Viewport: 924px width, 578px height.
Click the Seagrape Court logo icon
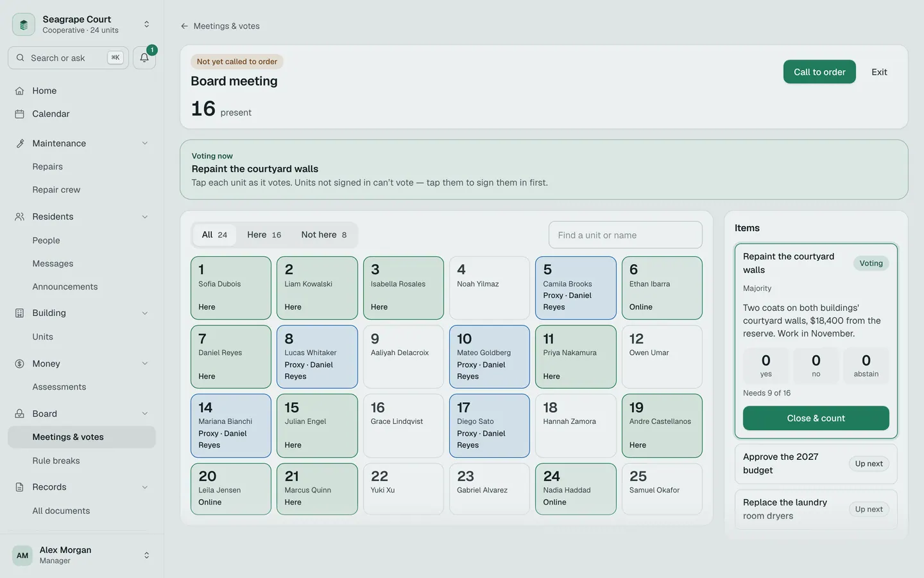24,24
